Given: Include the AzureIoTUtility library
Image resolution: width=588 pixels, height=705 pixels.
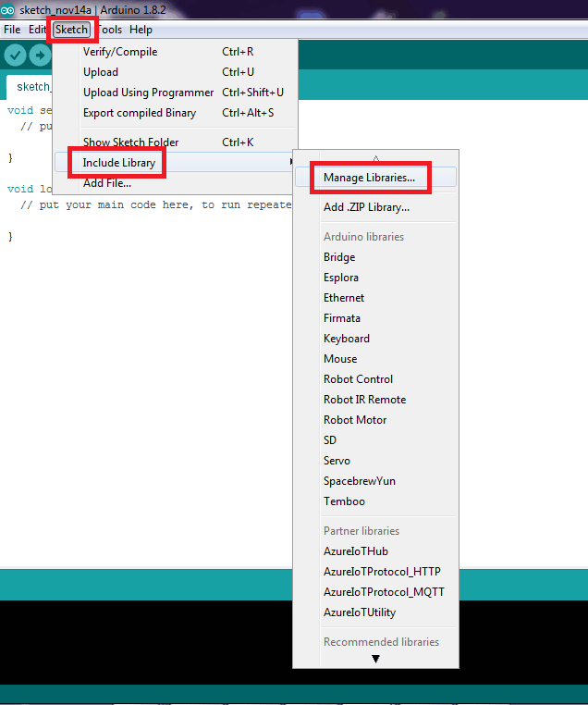Looking at the screenshot, I should pos(375,612).
